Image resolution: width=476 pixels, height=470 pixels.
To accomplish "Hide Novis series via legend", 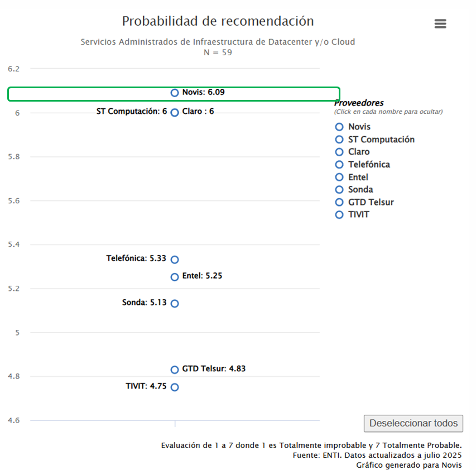I will click(359, 127).
